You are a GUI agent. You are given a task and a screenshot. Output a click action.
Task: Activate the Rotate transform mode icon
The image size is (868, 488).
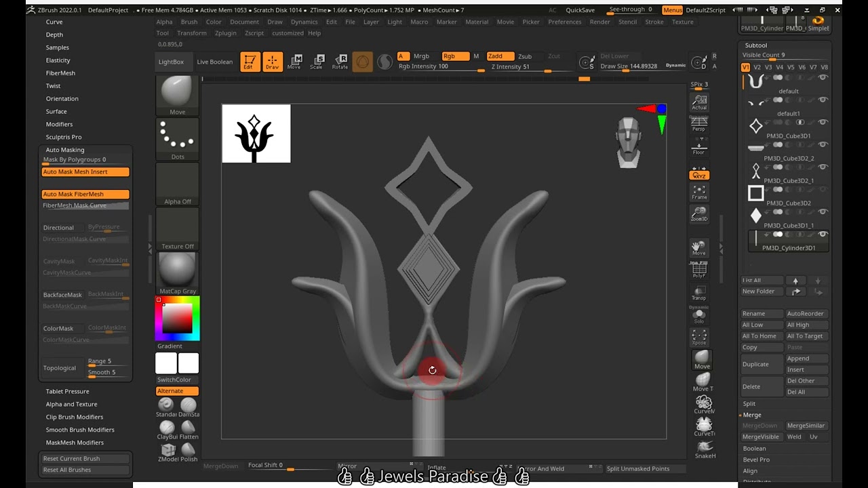(340, 61)
